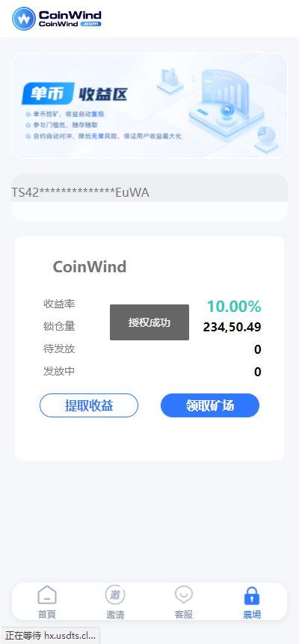Click the CoinWind circular logo icon
Viewport: 299px width, 644px height.
[24, 19]
